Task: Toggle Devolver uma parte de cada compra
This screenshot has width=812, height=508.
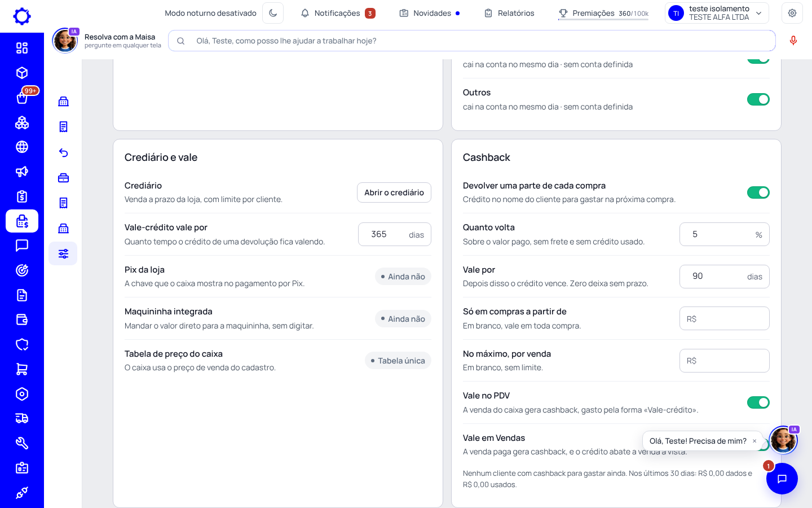Action: tap(758, 192)
